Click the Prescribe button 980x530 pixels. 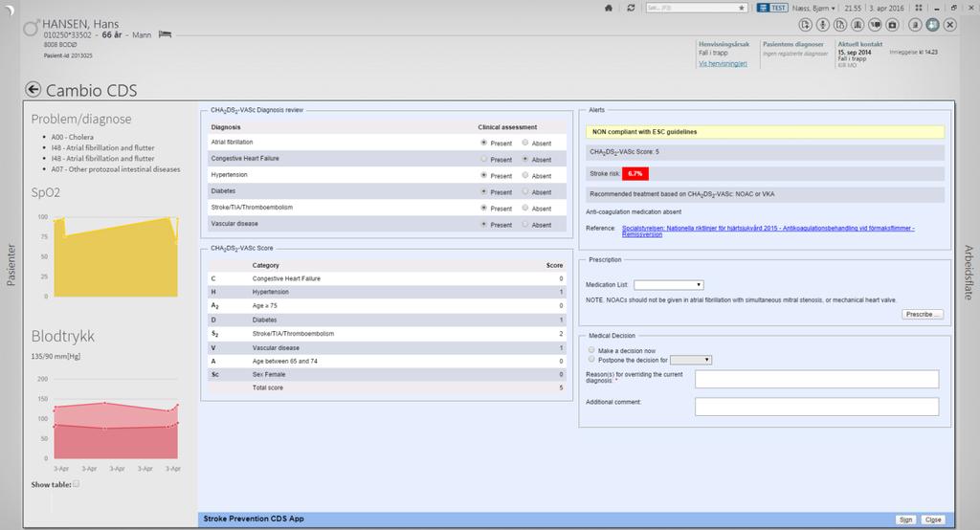point(923,315)
